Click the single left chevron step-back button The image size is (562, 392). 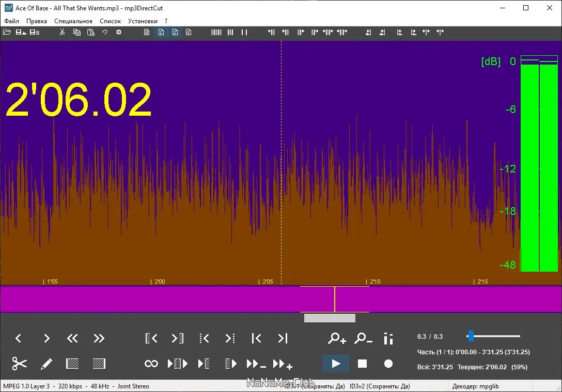point(18,338)
